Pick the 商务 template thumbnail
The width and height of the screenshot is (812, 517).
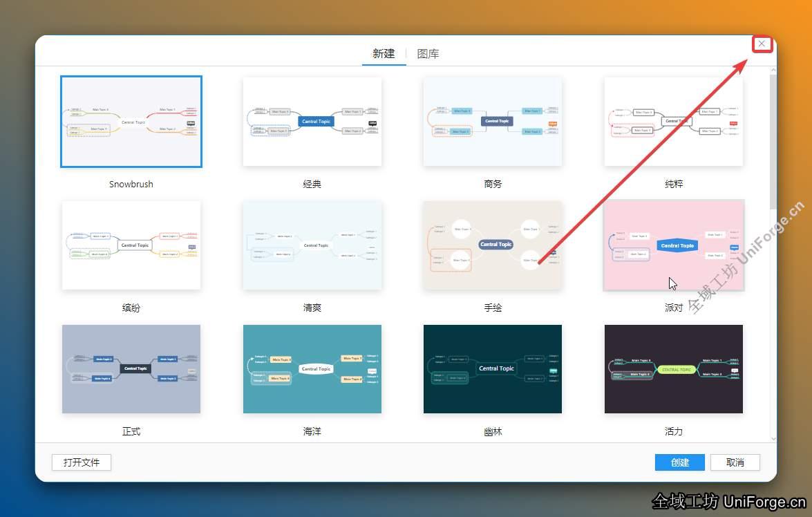pyautogui.click(x=493, y=122)
